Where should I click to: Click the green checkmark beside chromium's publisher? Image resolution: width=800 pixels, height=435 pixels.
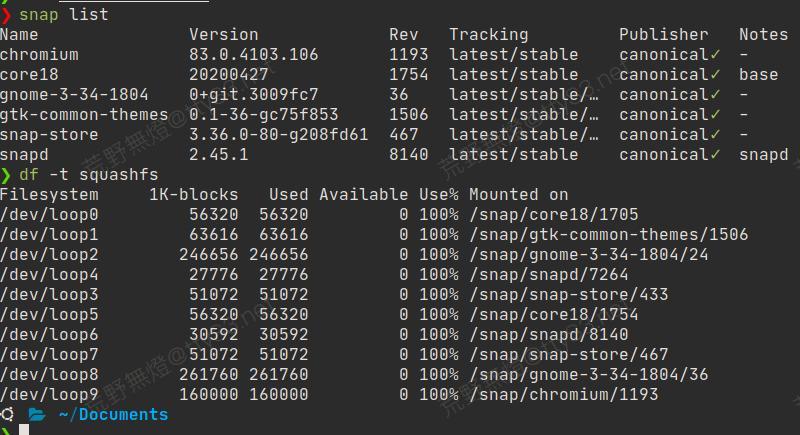coord(715,54)
